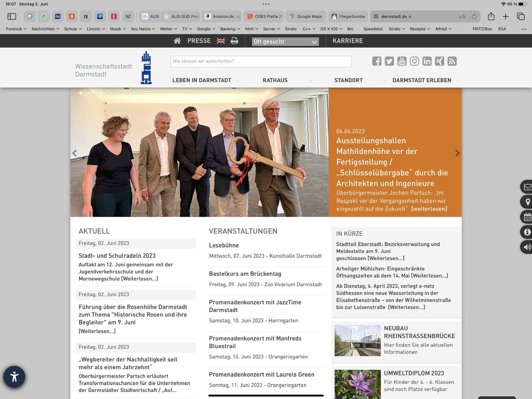Print the page with the printer icon

pos(235,41)
